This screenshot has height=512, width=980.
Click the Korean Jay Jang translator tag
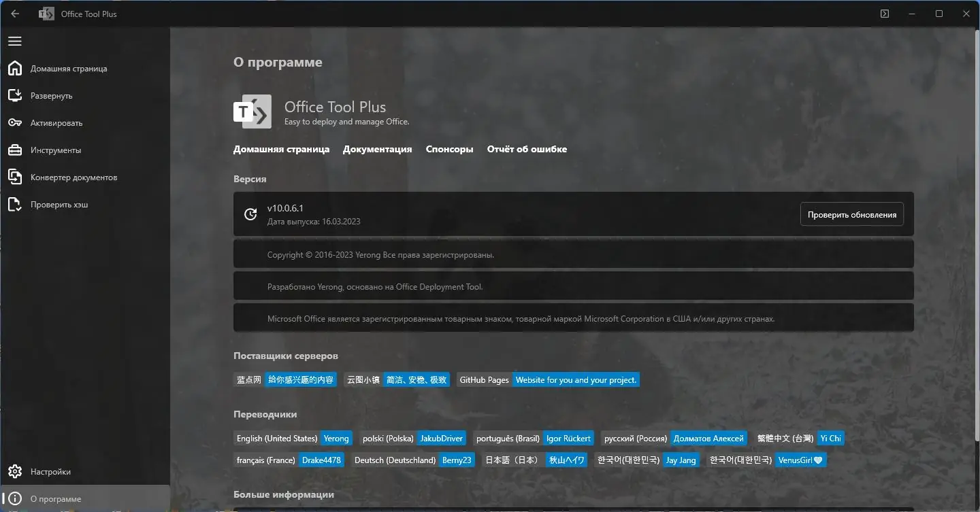click(647, 460)
